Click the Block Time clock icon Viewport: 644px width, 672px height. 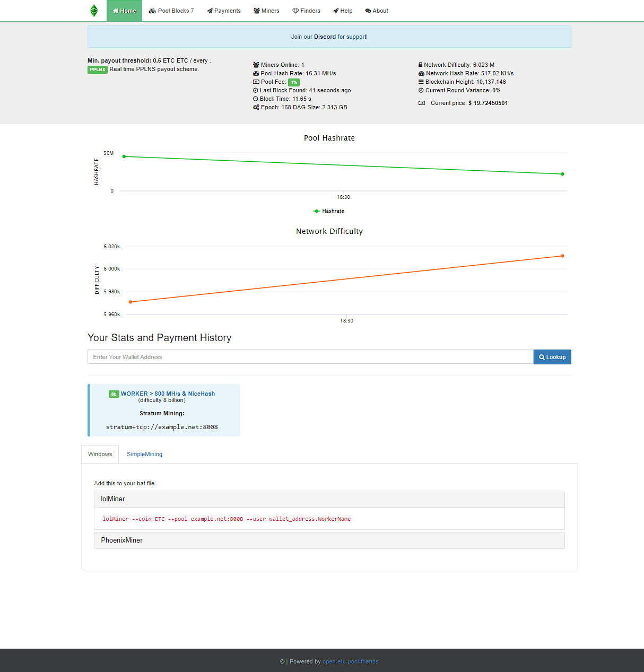tap(256, 99)
